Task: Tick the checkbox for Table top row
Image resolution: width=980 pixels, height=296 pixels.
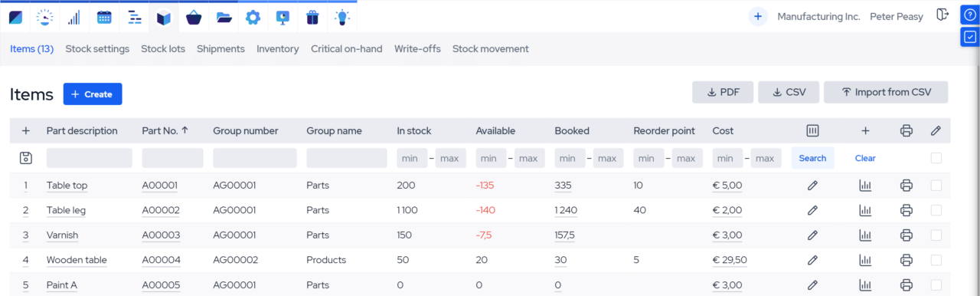Action: pyautogui.click(x=936, y=185)
